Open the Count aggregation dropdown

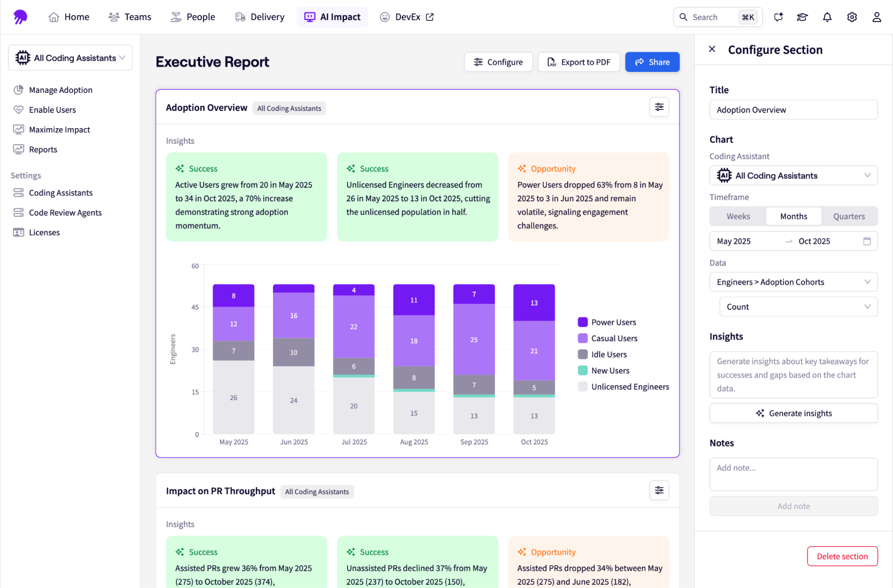coord(798,307)
